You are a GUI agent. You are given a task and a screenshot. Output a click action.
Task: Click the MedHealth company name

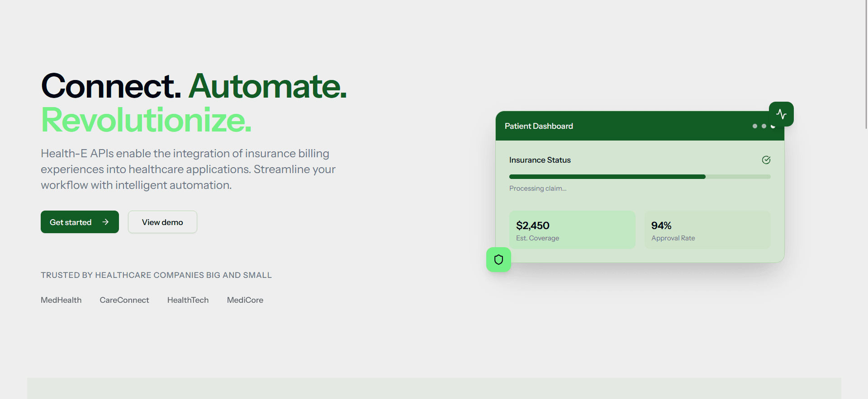(x=61, y=300)
